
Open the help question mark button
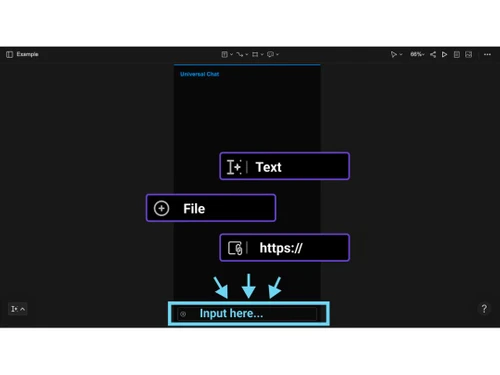[484, 309]
